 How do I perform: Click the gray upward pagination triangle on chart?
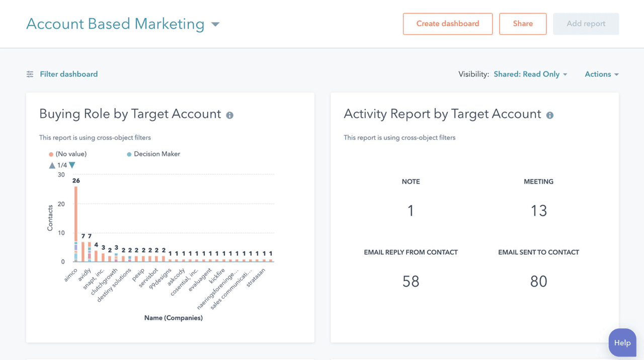point(52,165)
